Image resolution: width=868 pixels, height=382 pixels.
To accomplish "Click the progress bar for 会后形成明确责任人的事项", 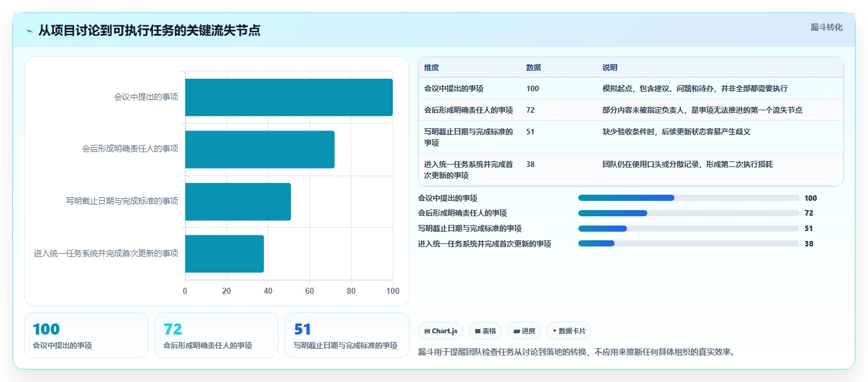I will [689, 213].
